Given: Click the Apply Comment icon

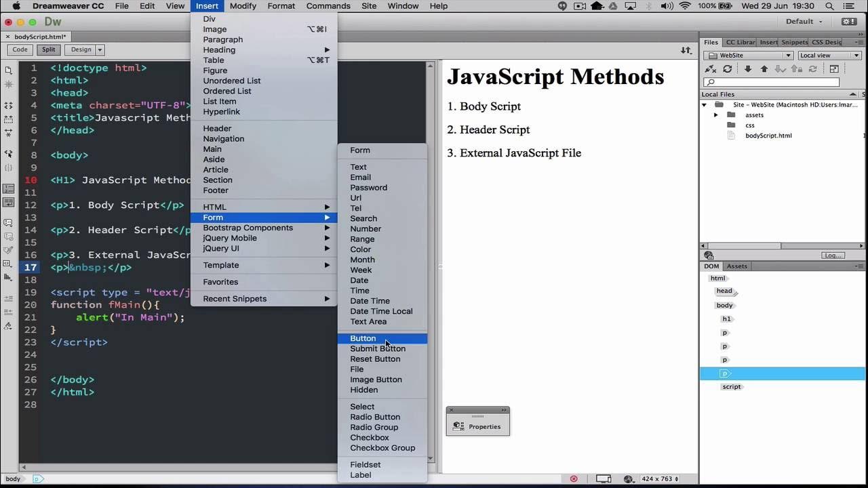Looking at the screenshot, I should coord(8,223).
